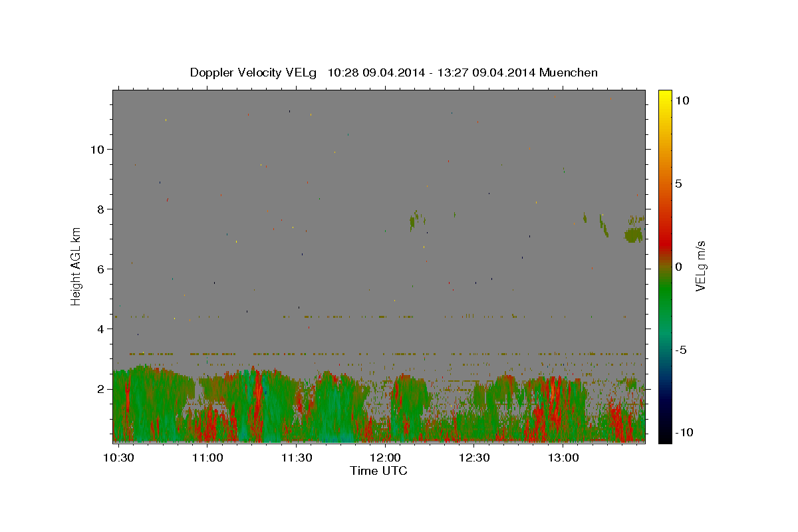Screen dimensions: 798x532
Task: Click the green cloud echo near 7 km at 13:25
Action: point(634,235)
